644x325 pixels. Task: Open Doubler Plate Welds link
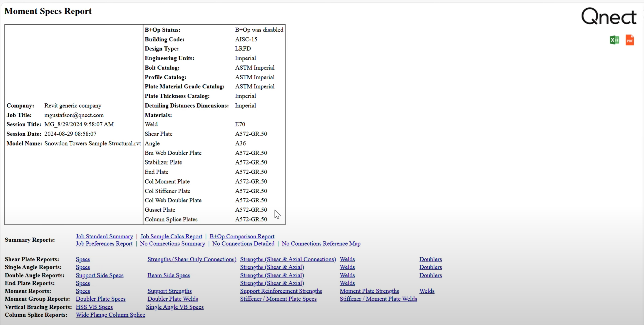(172, 299)
